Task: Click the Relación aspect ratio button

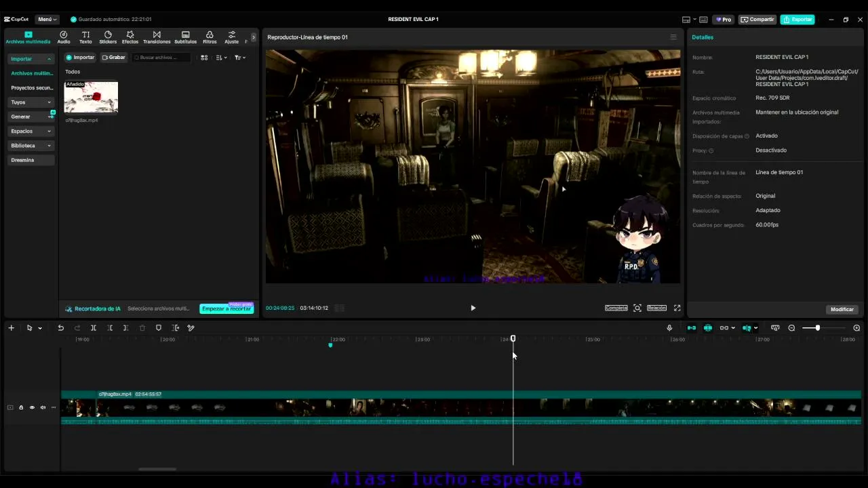Action: pyautogui.click(x=656, y=308)
